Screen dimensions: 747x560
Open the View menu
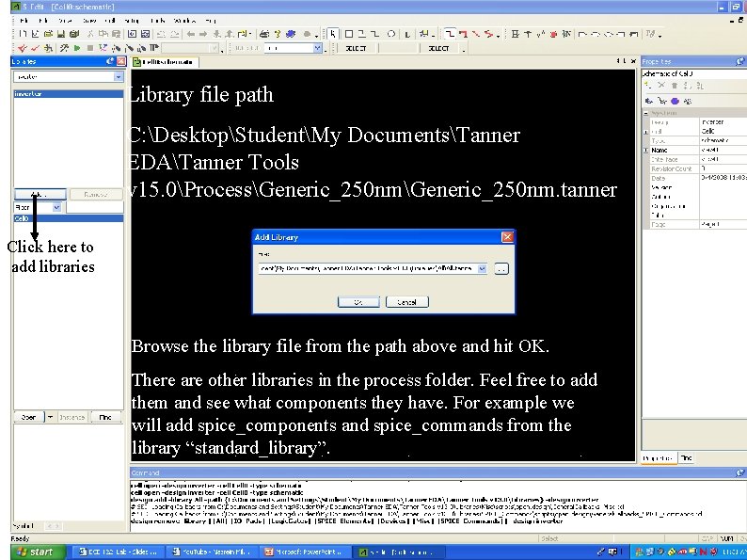click(65, 21)
